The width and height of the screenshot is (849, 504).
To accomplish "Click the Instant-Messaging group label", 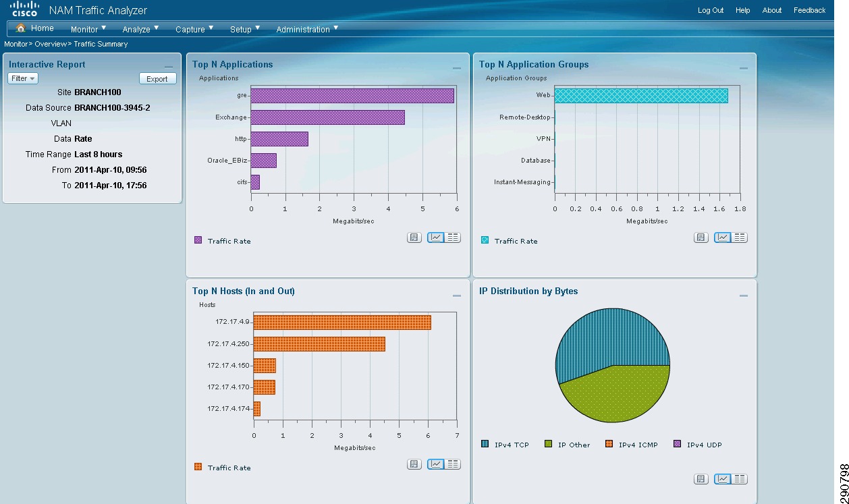I will 522,182.
